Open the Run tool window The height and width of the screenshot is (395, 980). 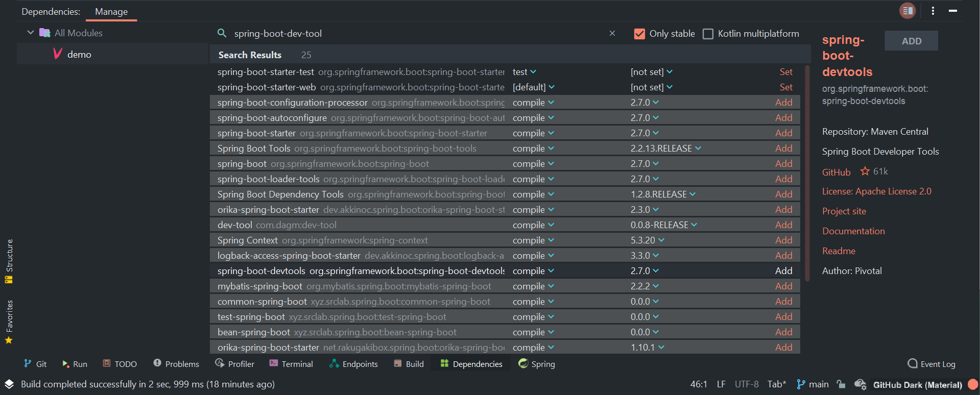point(75,364)
